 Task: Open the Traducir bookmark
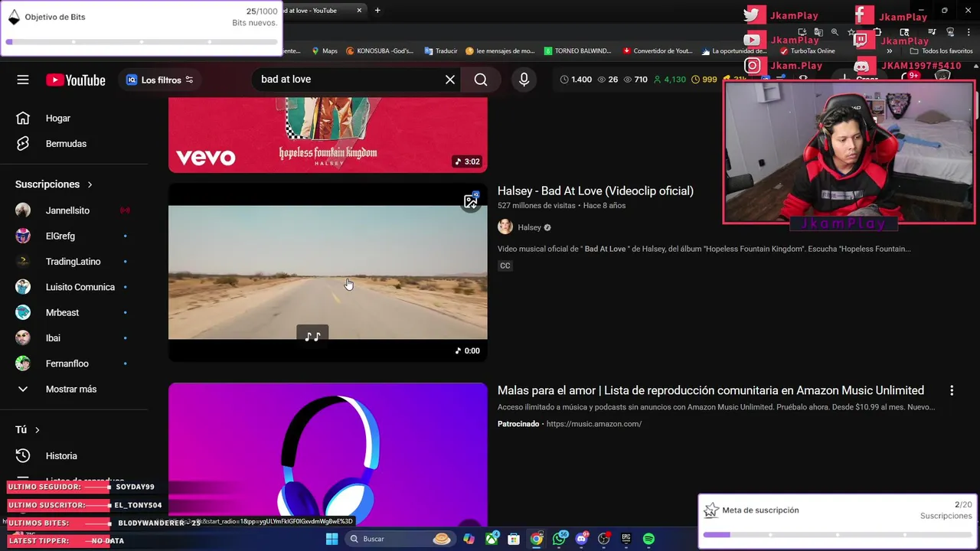click(x=441, y=51)
